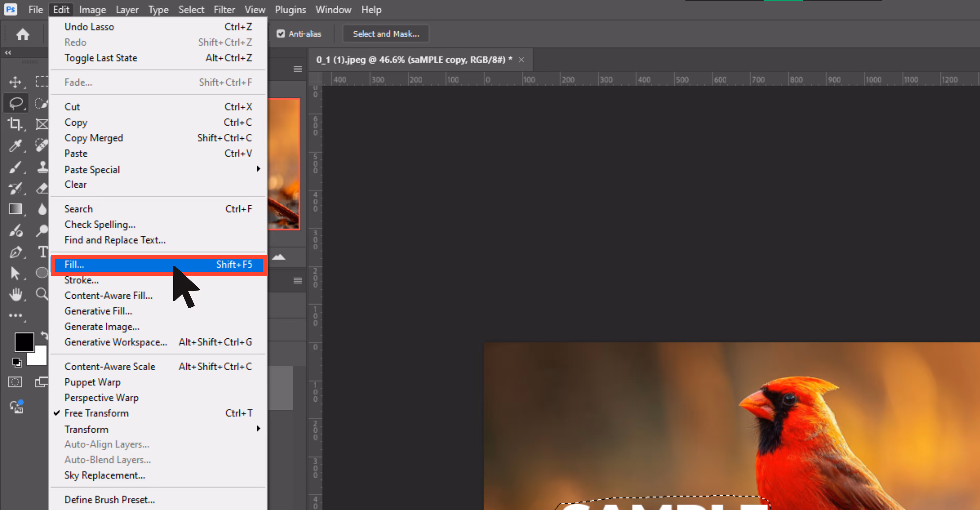
Task: Select the Frame tool
Action: click(x=42, y=124)
